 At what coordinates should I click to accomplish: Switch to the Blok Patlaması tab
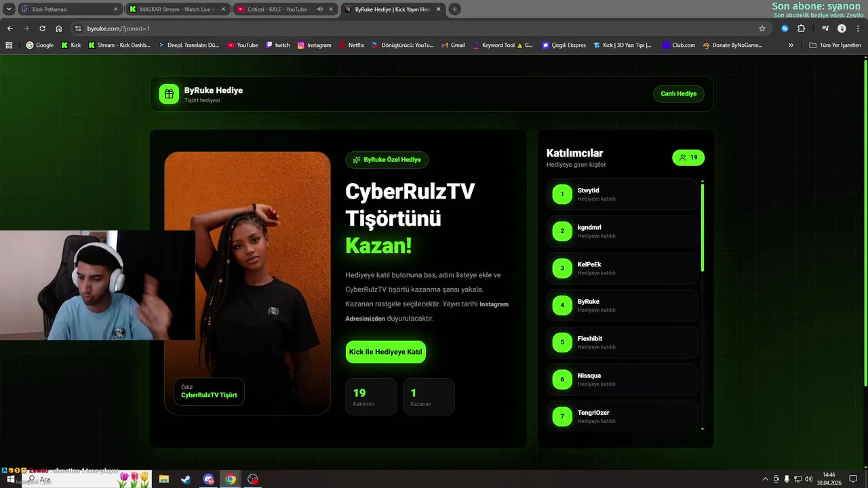coord(68,9)
